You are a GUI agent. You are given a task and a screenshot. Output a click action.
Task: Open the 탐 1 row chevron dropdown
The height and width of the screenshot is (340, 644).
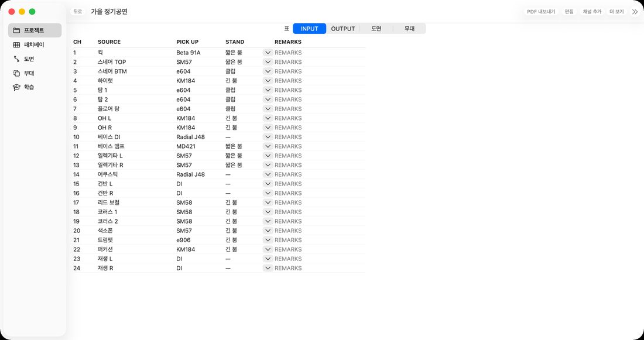click(268, 90)
